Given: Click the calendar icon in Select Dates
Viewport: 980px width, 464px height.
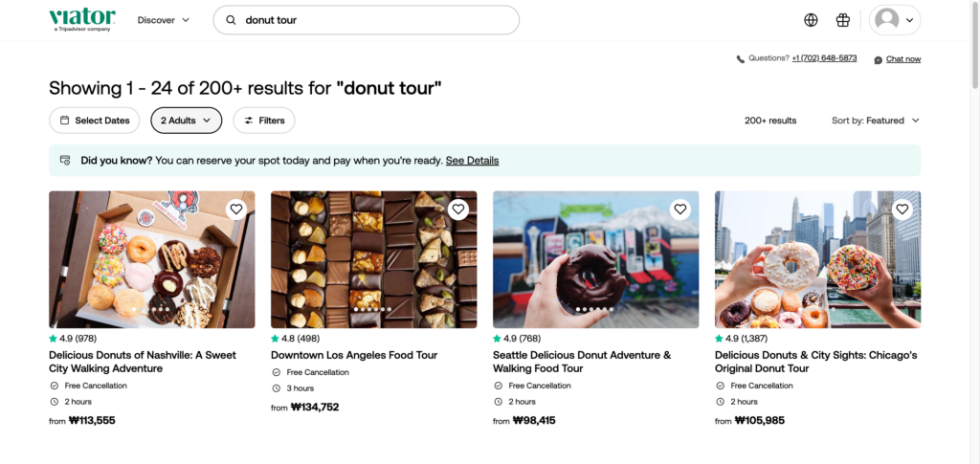Looking at the screenshot, I should coord(65,121).
